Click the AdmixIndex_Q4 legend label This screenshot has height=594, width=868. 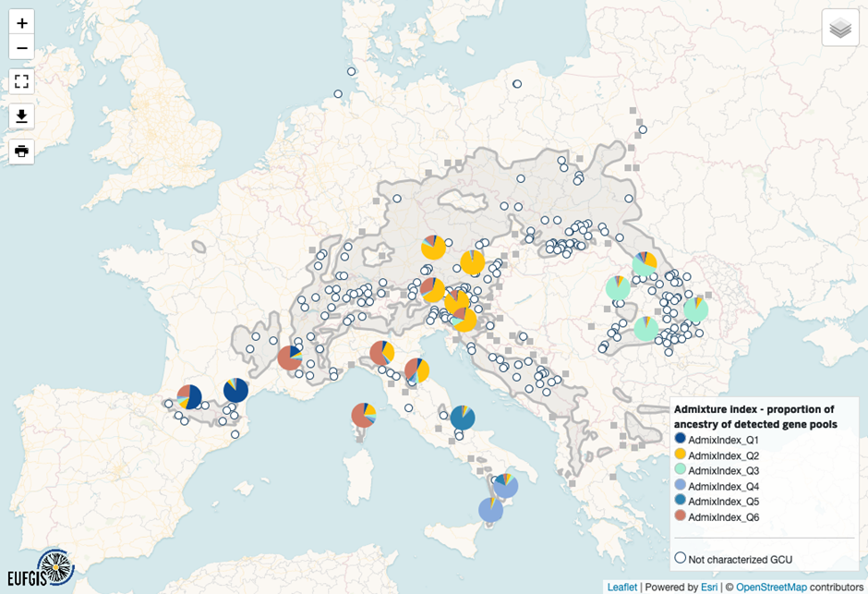723,486
